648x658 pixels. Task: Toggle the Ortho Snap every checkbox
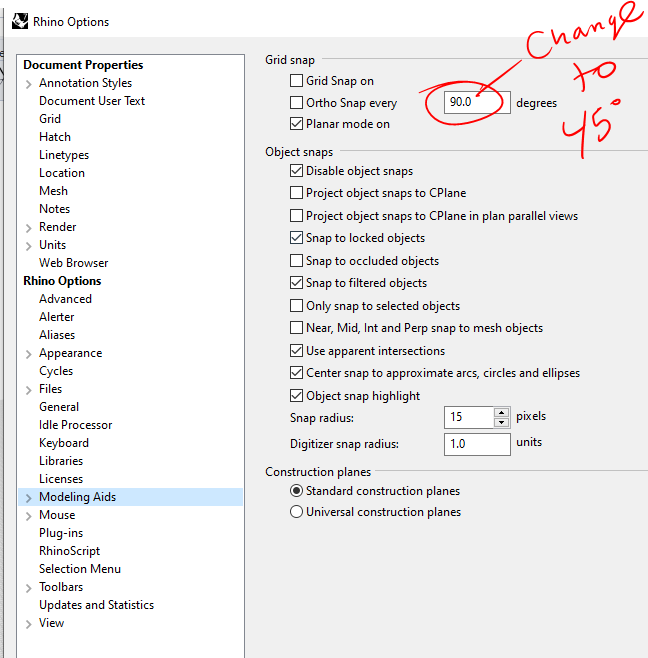coord(296,102)
